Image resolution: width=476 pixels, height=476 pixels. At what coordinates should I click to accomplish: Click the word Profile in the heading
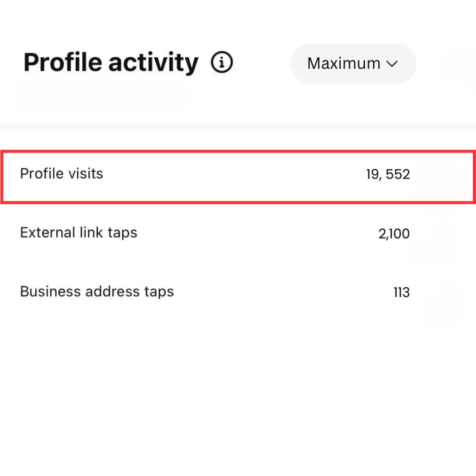pyautogui.click(x=62, y=63)
